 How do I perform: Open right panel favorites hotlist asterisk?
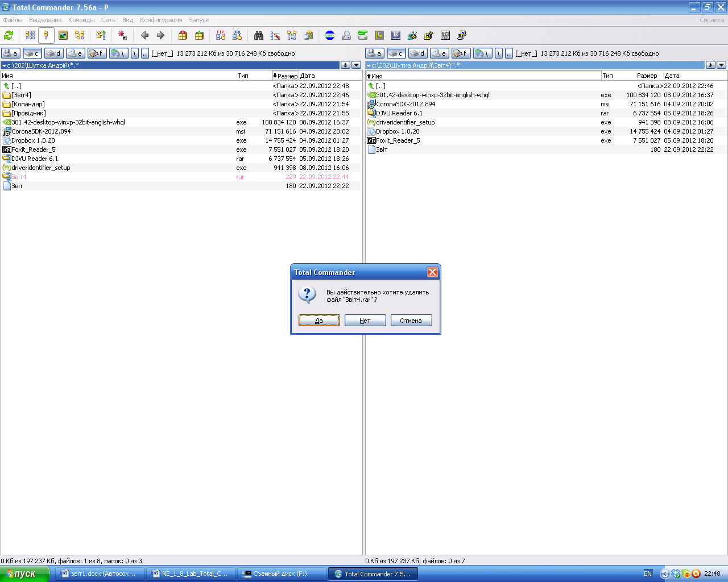click(x=710, y=65)
